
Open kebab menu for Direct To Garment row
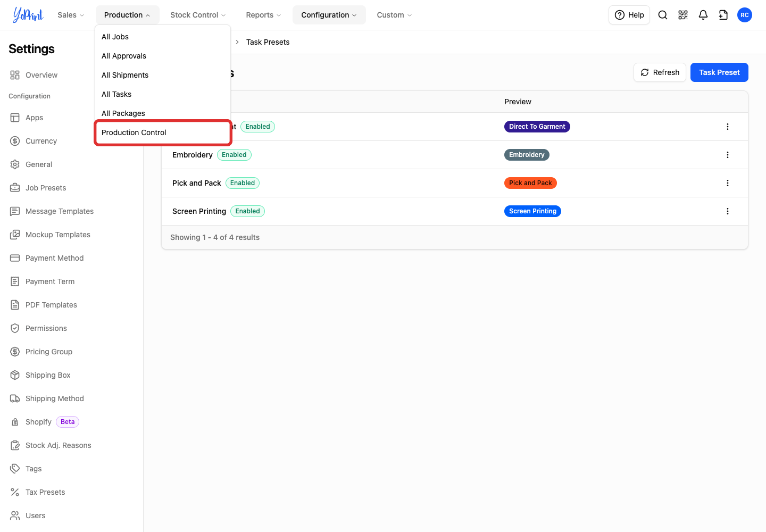[728, 127]
